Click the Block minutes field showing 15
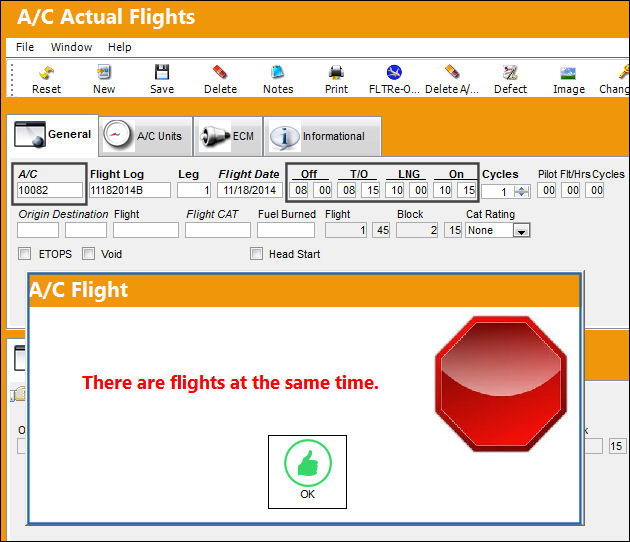 tap(453, 230)
